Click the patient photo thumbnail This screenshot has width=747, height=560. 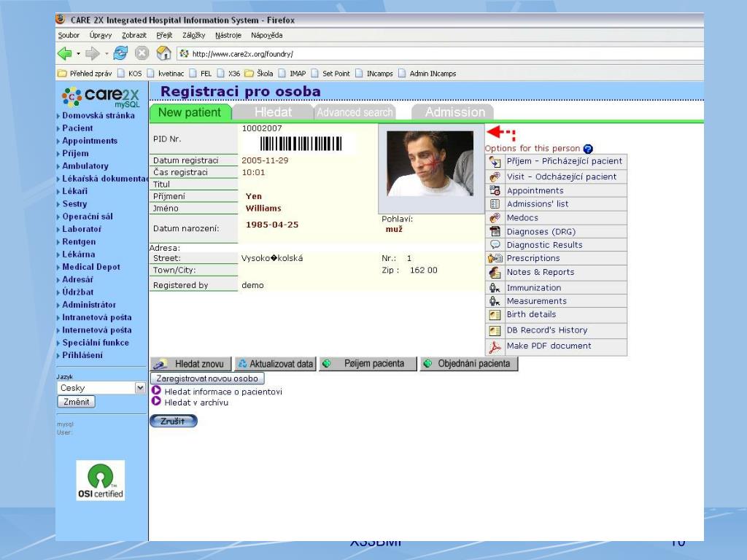click(x=430, y=164)
